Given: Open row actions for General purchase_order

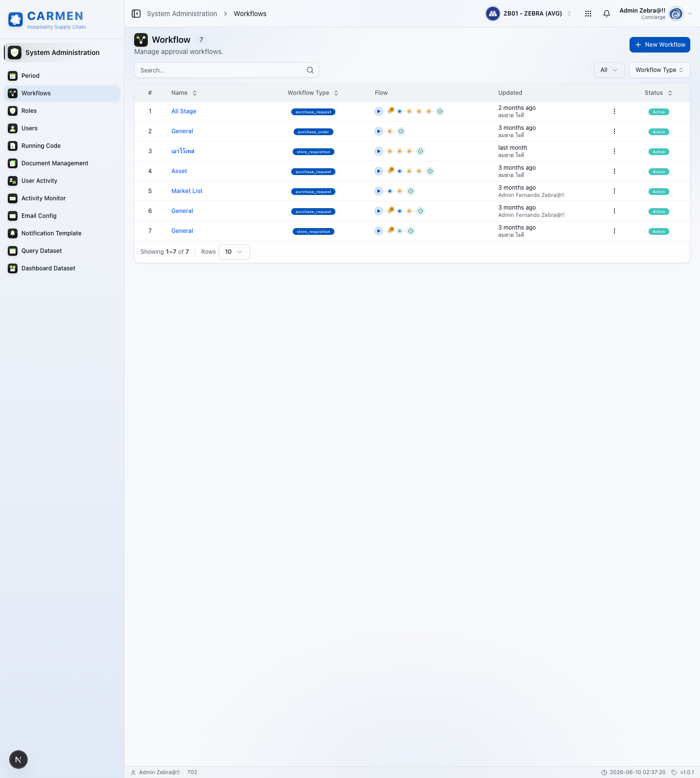Looking at the screenshot, I should click(x=614, y=131).
